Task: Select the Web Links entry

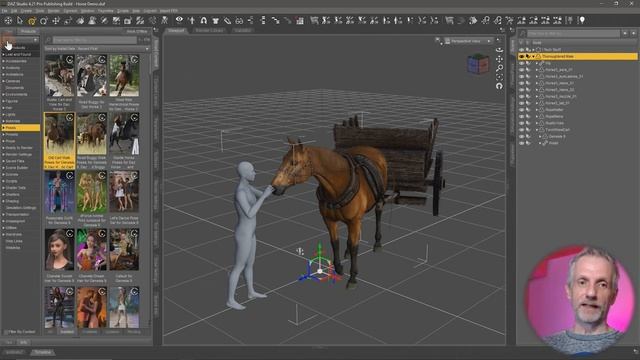Action: (14, 241)
